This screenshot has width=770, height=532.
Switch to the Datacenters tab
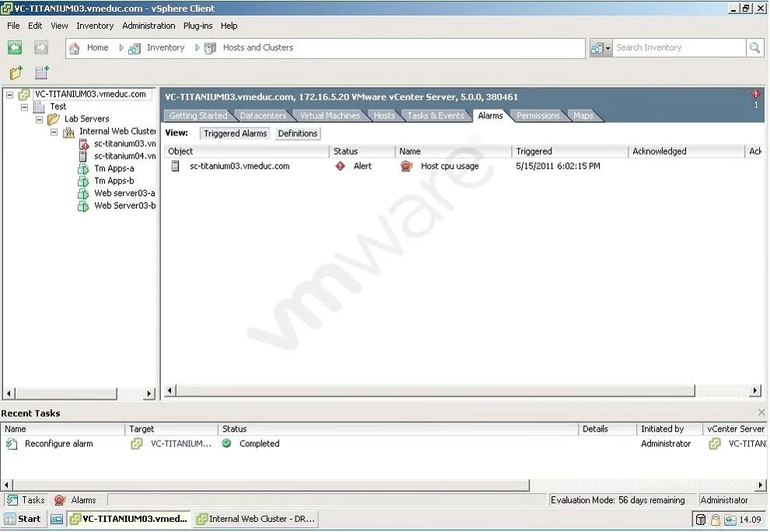click(x=263, y=116)
